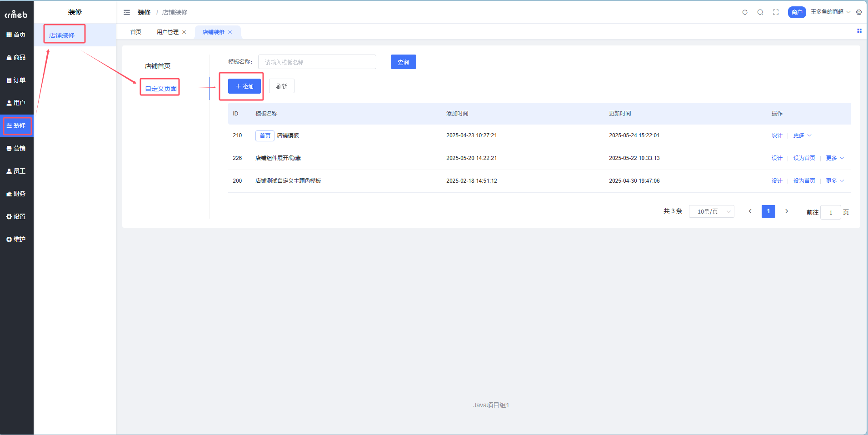This screenshot has width=868, height=435.
Task: Switch to the 用户管理 tab
Action: (167, 32)
